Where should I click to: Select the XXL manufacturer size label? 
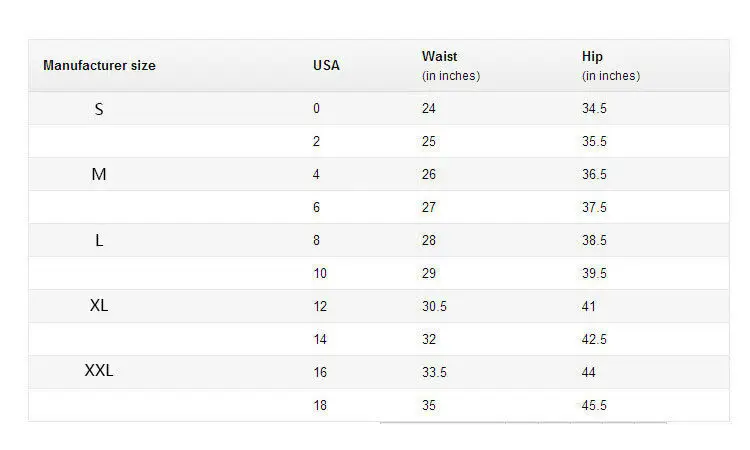(x=99, y=371)
